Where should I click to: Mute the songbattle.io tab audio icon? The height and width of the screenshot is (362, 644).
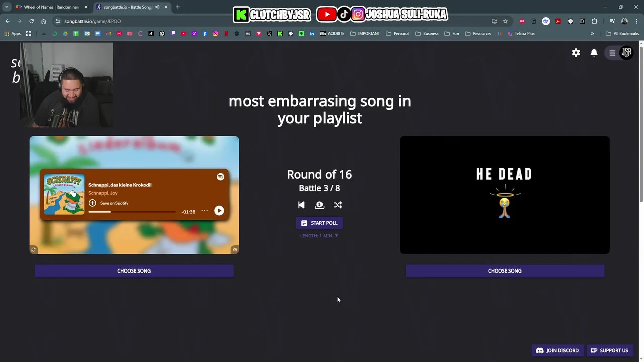[157, 7]
